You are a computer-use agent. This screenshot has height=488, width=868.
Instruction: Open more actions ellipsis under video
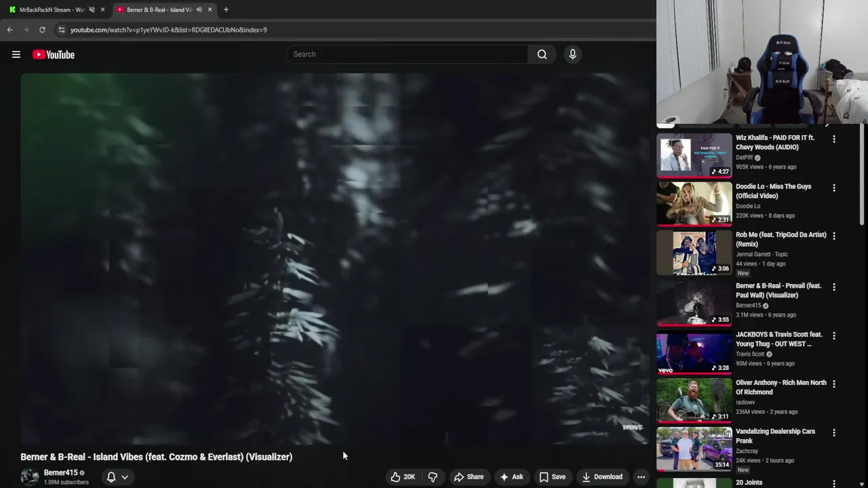(x=641, y=477)
